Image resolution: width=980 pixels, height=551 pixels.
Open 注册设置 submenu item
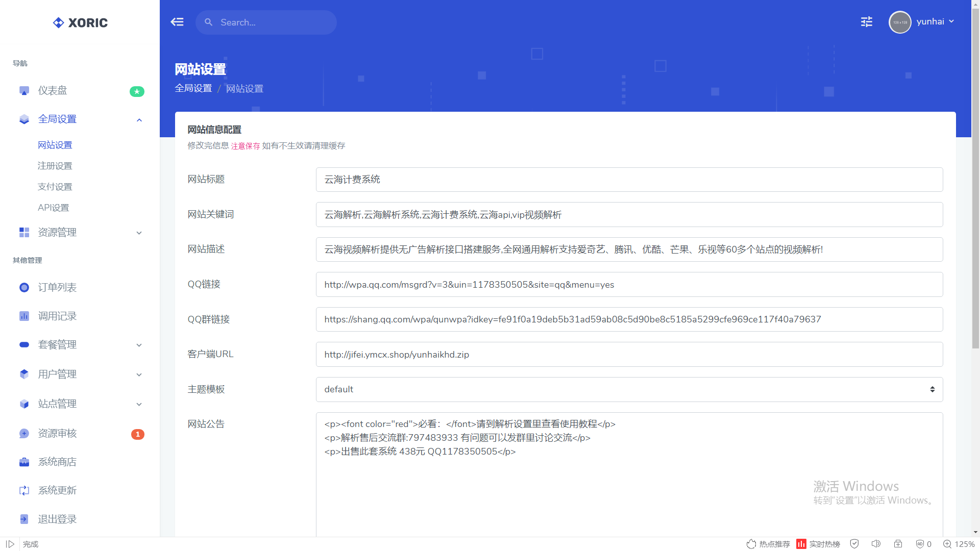[x=55, y=166]
